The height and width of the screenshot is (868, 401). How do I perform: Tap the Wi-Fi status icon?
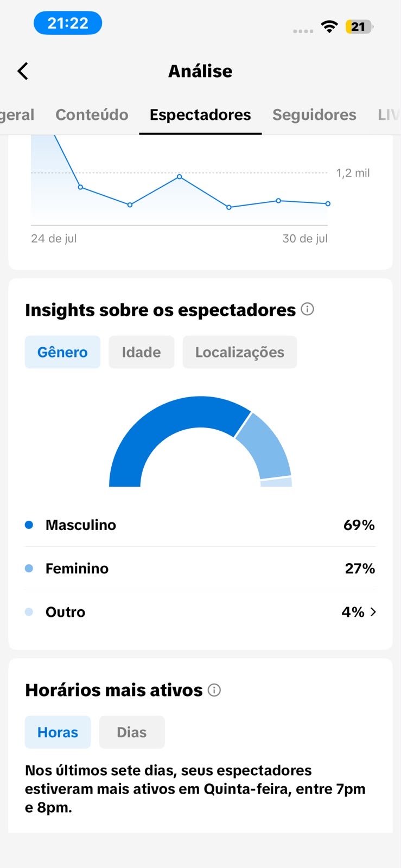(x=329, y=27)
